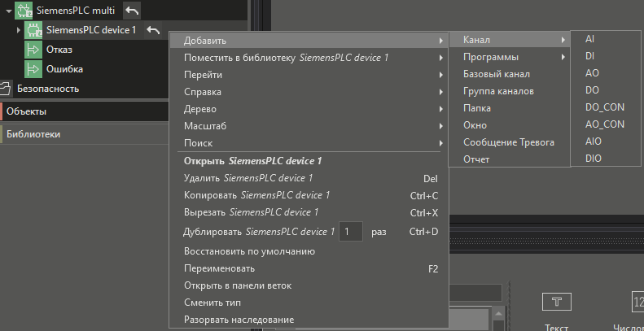Select AO channel type
This screenshot has width=644, height=331.
point(606,73)
